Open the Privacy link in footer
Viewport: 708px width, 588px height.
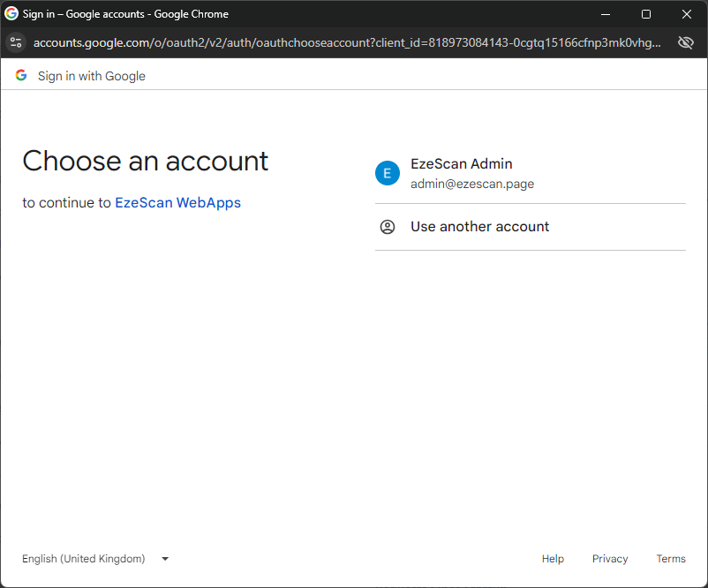pos(610,559)
